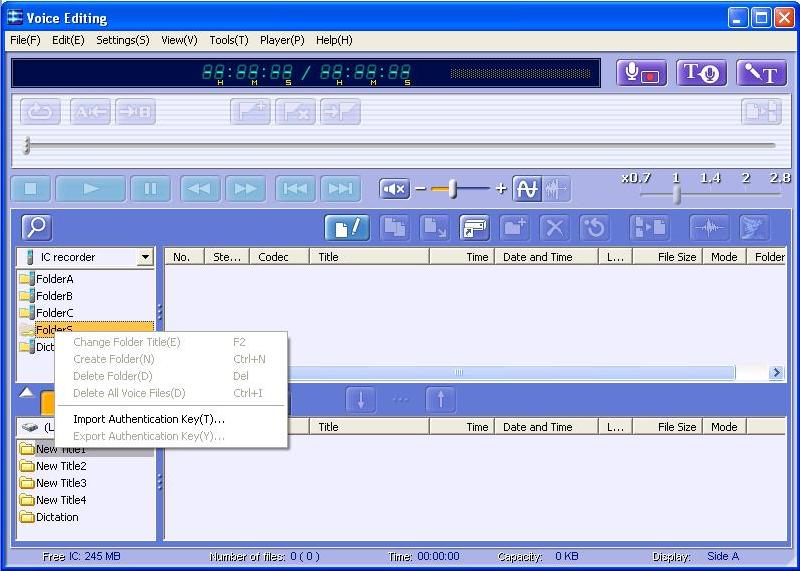Select FolderA in the tree
This screenshot has width=800, height=571.
coord(55,279)
